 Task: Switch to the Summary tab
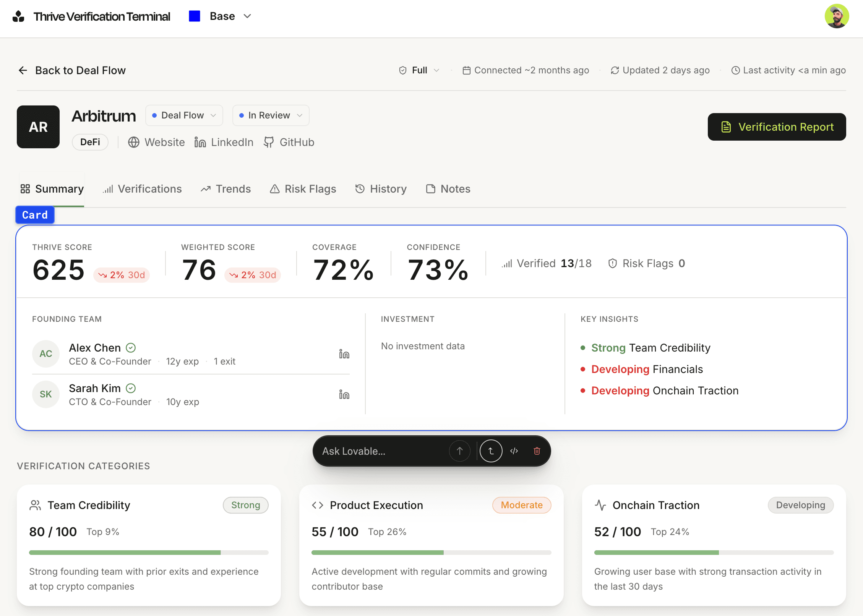pyautogui.click(x=52, y=189)
